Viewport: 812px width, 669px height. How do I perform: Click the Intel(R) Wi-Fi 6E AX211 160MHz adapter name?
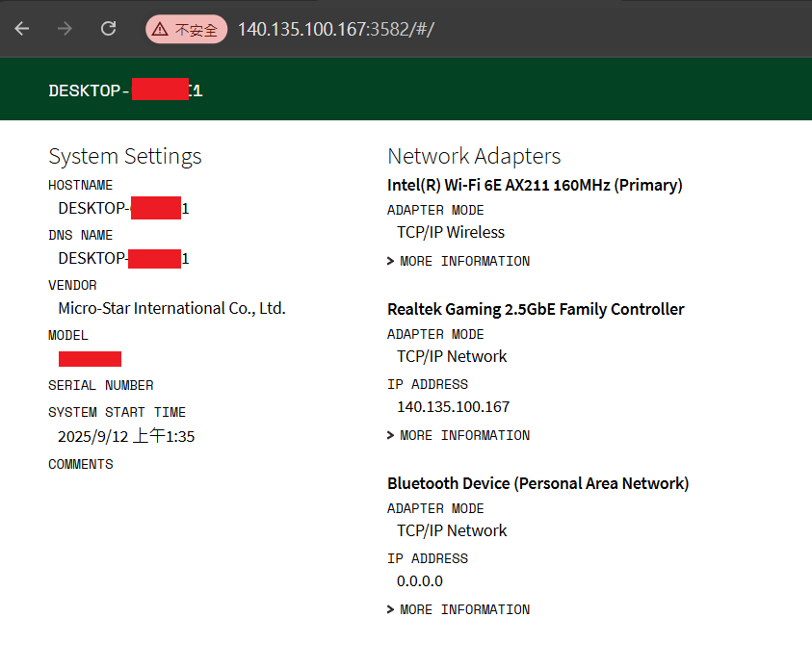[535, 185]
